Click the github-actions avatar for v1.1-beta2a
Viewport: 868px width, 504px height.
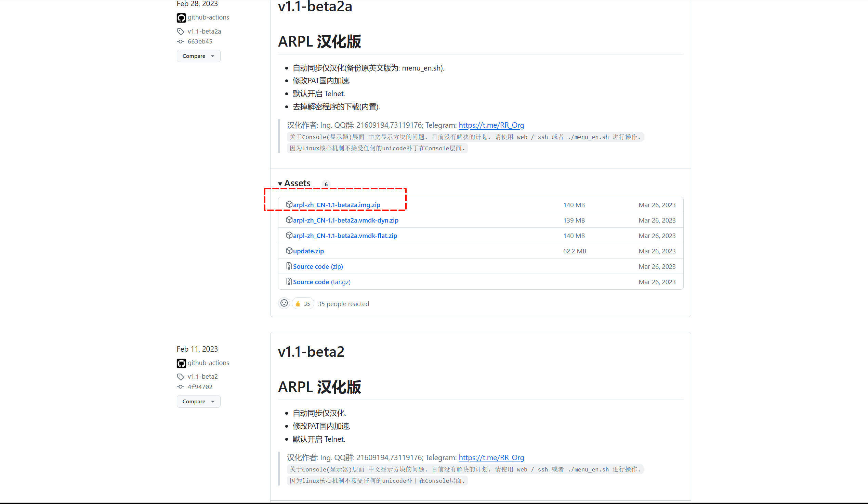[181, 17]
